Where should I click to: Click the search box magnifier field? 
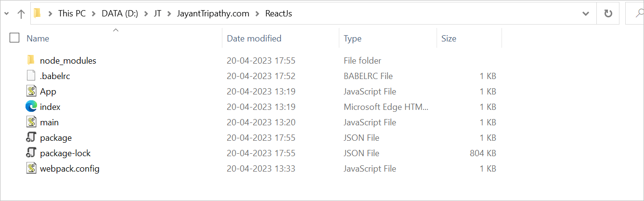tap(634, 13)
